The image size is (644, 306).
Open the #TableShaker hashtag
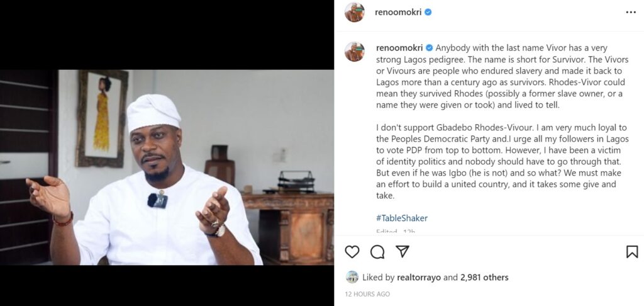point(402,218)
